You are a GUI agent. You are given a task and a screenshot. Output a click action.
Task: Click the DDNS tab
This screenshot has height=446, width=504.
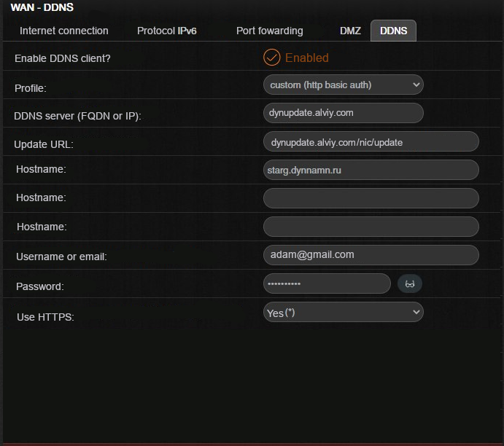[393, 31]
